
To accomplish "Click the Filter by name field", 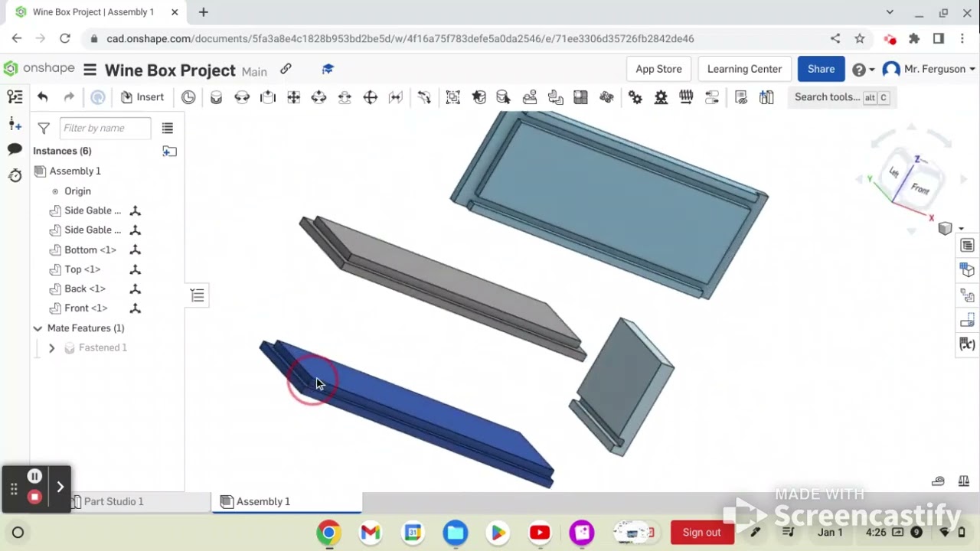I will pyautogui.click(x=106, y=128).
